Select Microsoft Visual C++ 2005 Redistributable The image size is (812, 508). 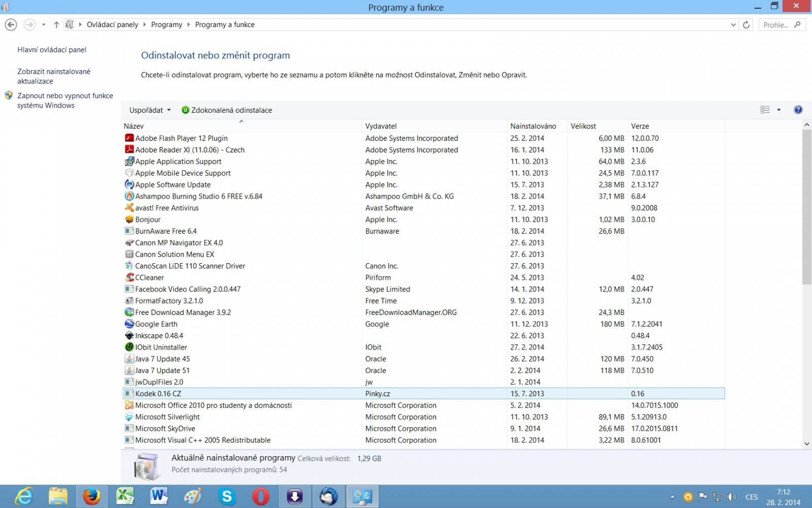(424, 440)
